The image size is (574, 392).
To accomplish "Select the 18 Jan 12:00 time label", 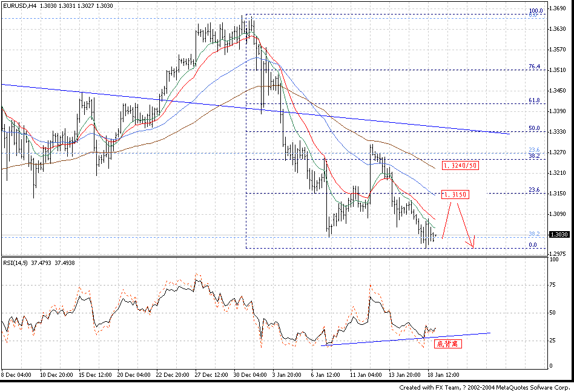I will 443,375.
